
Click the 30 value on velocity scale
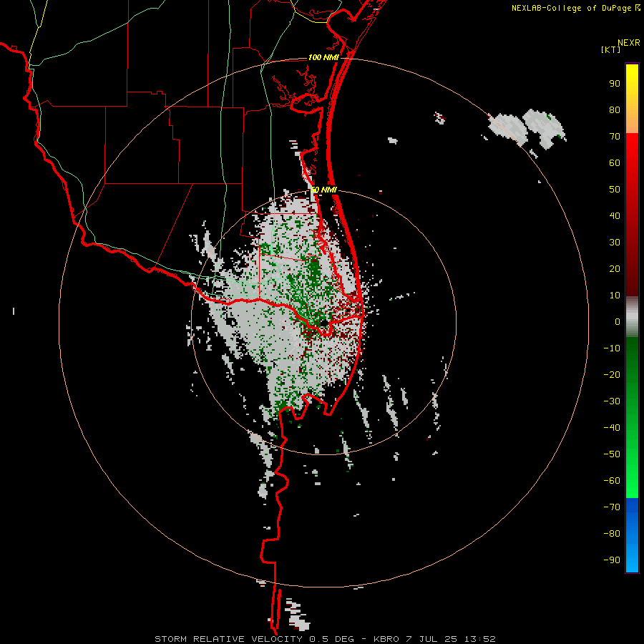pyautogui.click(x=615, y=243)
